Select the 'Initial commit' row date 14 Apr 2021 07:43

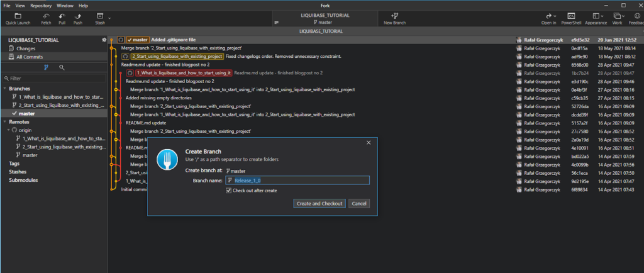(618, 189)
